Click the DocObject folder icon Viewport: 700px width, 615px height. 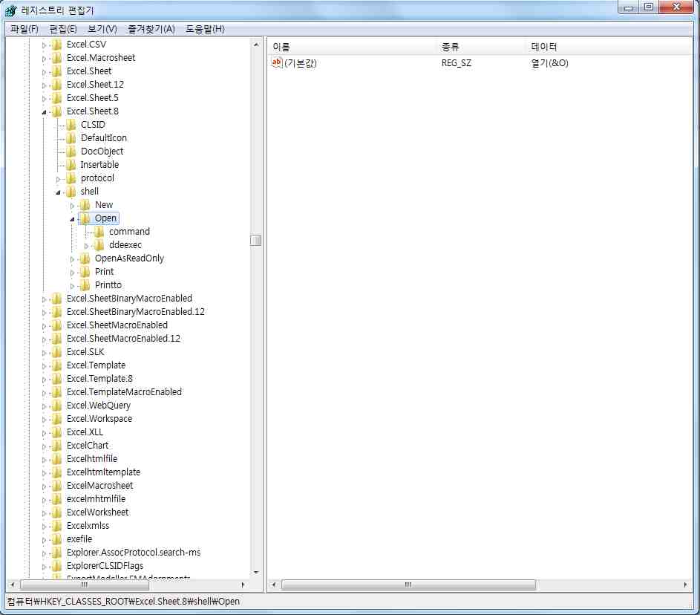71,152
